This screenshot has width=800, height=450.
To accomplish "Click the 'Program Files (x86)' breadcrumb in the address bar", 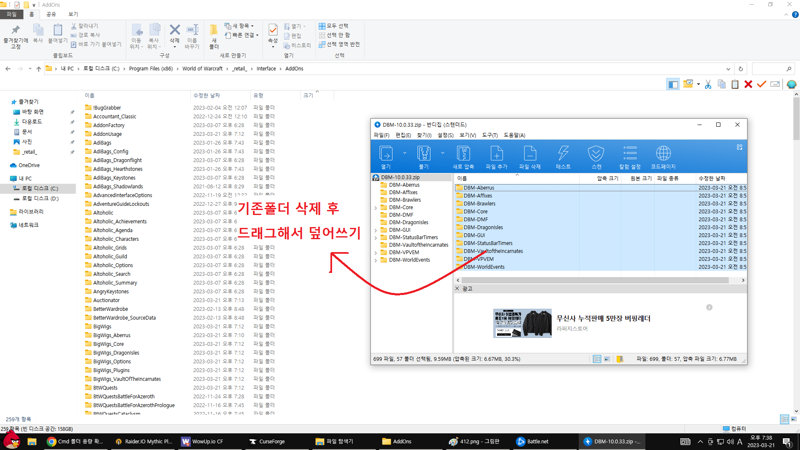I will (x=151, y=68).
